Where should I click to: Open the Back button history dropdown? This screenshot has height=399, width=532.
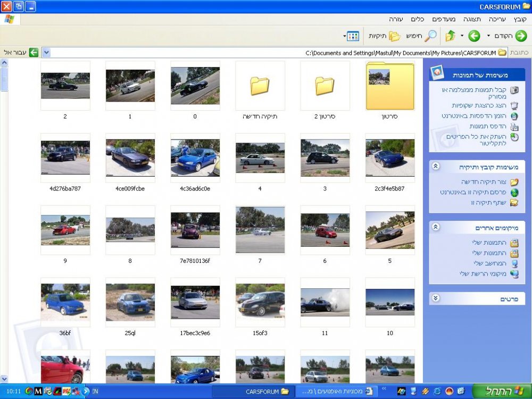tap(488, 36)
